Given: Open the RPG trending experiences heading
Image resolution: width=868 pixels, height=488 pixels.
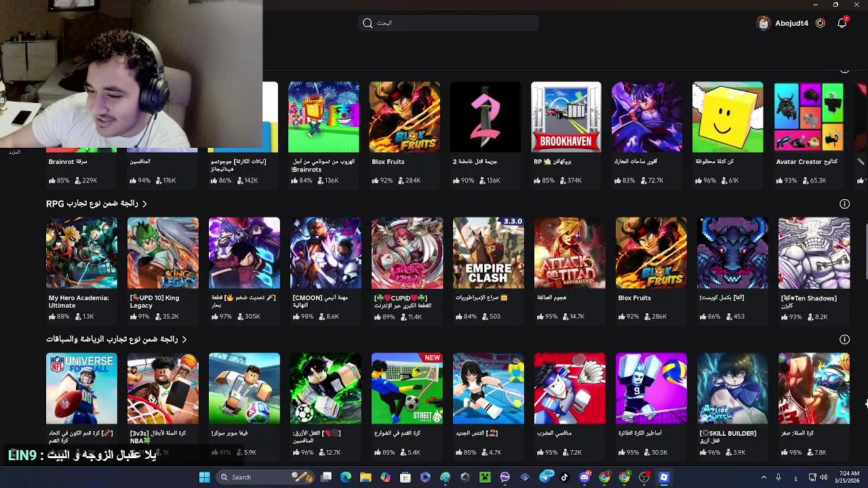Looking at the screenshot, I should coord(92,203).
